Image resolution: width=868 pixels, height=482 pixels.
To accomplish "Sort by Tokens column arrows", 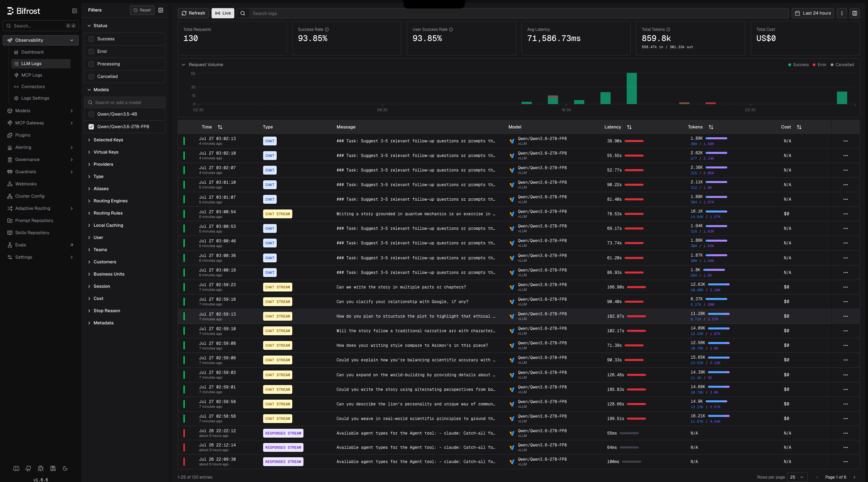I will 711,127.
